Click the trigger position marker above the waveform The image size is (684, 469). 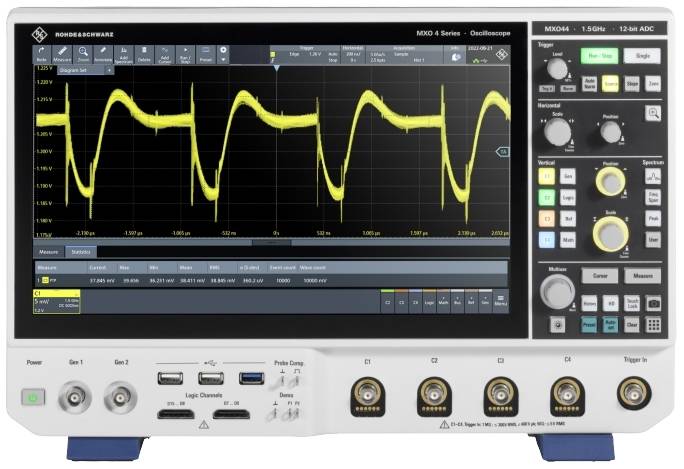pyautogui.click(x=275, y=69)
